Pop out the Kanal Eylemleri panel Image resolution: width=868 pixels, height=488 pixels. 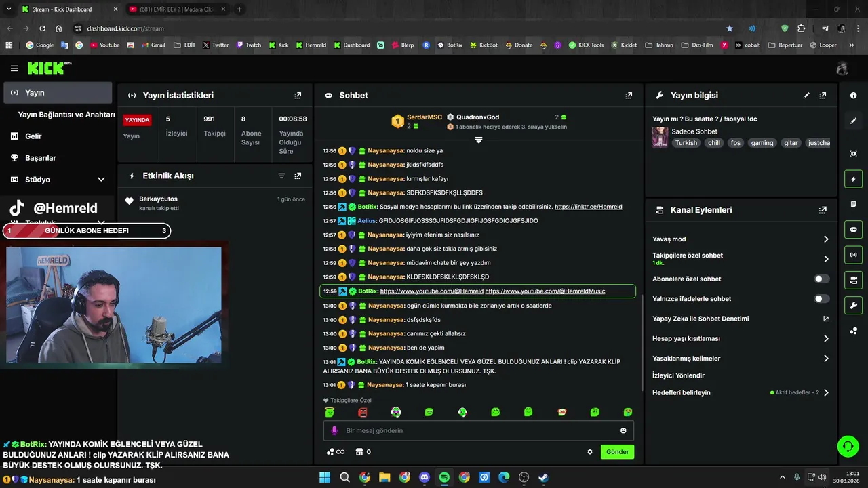point(823,210)
